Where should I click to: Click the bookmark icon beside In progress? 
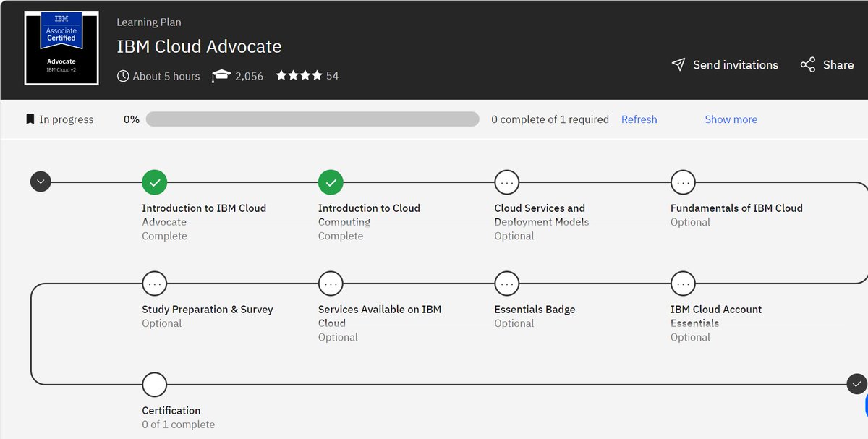[x=30, y=119]
